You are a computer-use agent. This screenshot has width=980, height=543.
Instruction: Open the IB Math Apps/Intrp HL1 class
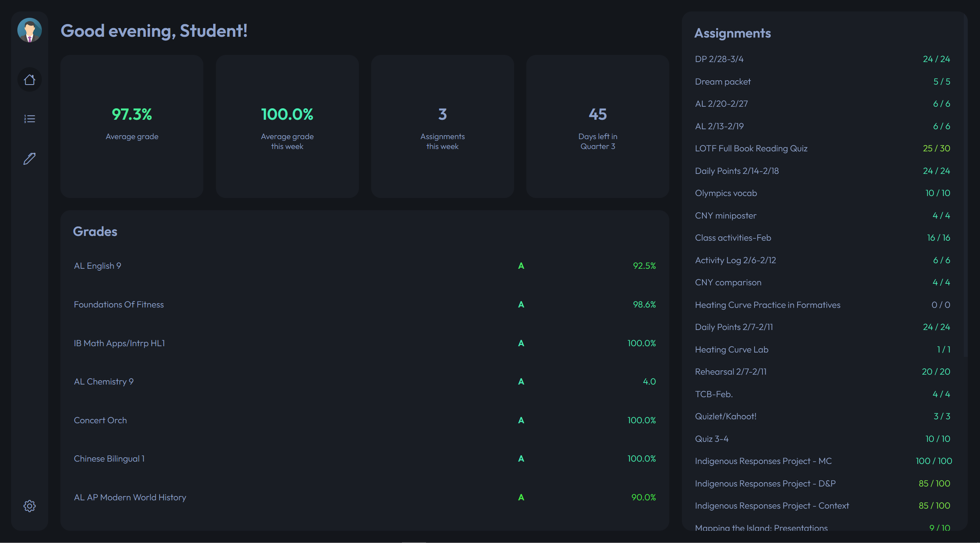coord(364,343)
